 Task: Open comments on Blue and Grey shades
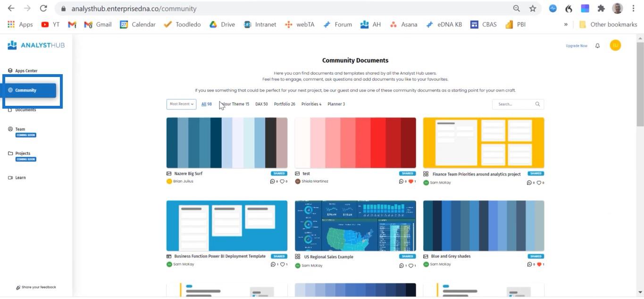529,265
